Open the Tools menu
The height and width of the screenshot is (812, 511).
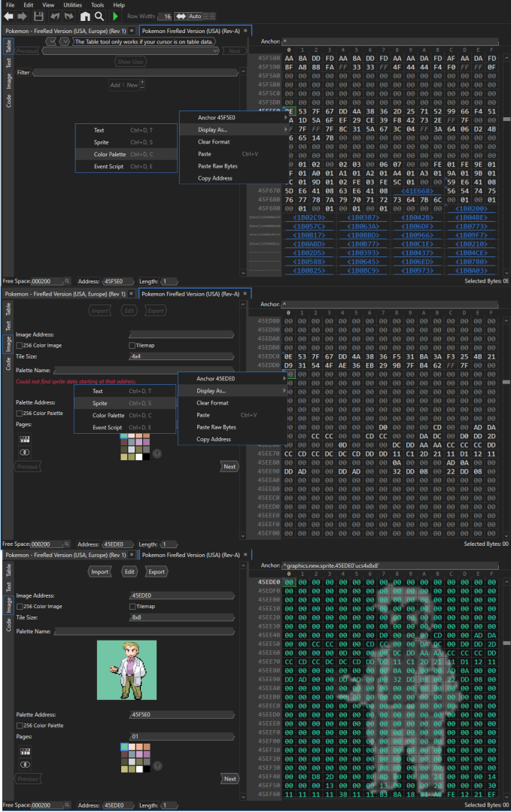click(97, 5)
